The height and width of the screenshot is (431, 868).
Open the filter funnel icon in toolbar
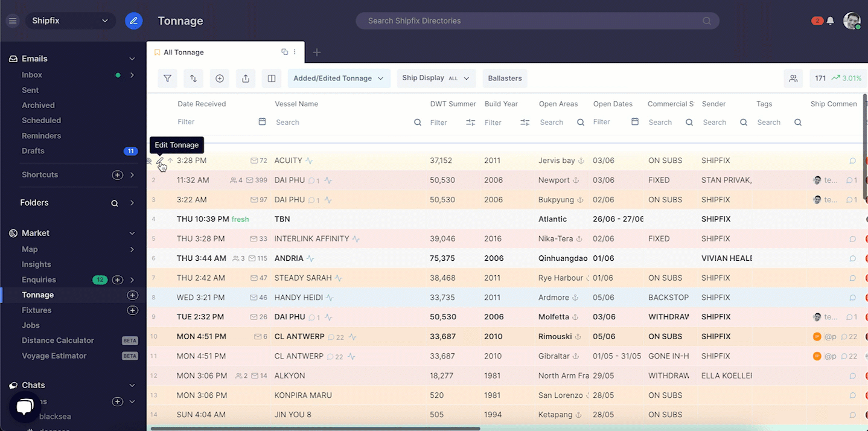coord(167,78)
